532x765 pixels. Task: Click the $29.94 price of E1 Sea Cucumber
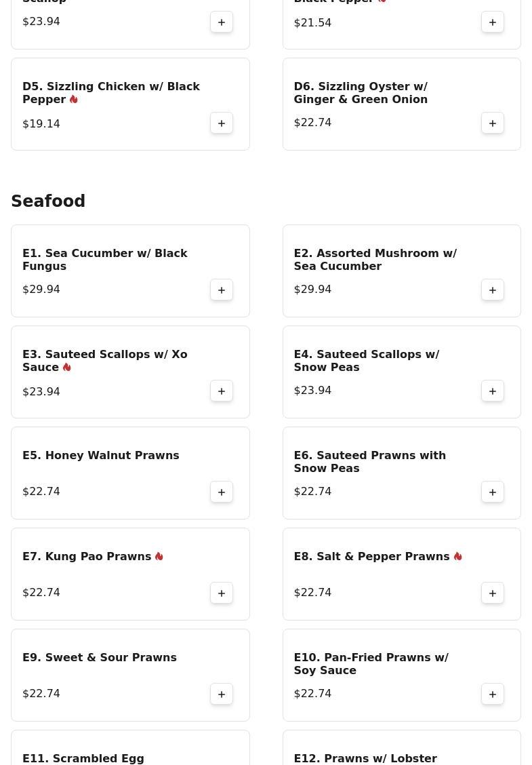(41, 290)
